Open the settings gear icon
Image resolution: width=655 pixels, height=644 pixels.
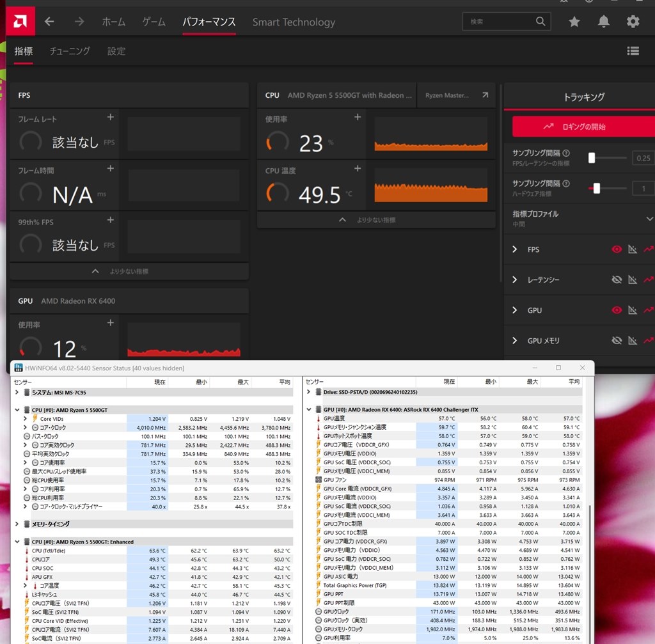[x=633, y=21]
